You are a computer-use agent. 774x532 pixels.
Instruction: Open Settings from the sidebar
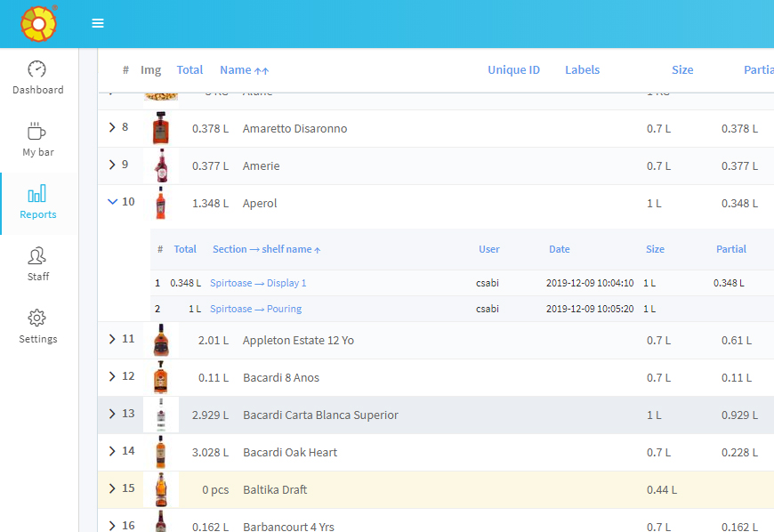(x=38, y=326)
